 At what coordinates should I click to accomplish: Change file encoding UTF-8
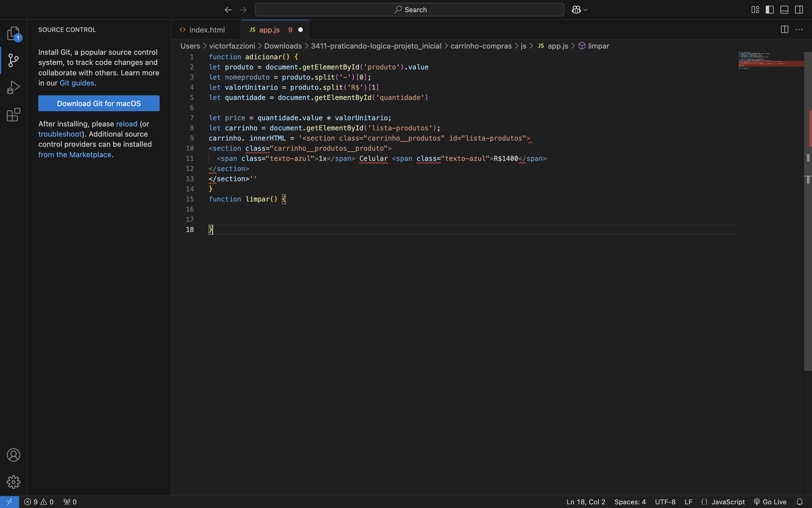[x=665, y=502]
